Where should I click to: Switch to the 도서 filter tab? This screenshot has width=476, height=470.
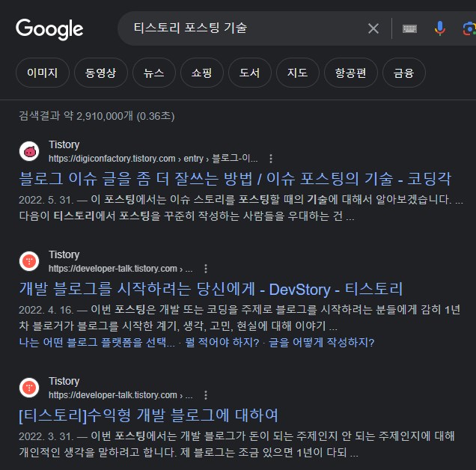point(249,73)
